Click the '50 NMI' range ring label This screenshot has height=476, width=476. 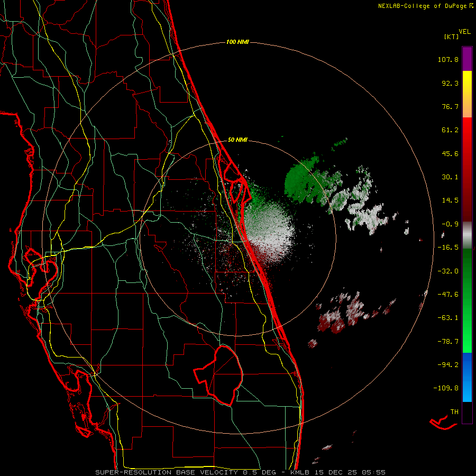point(237,140)
